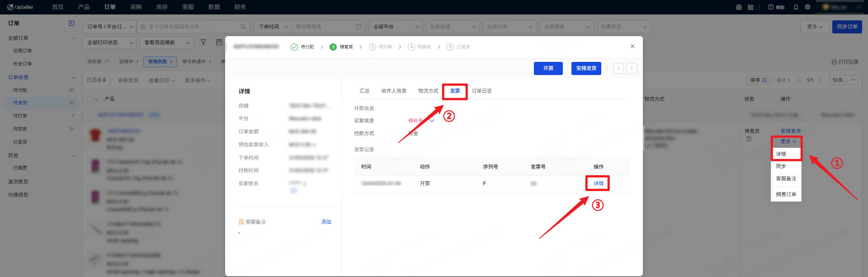Click step 5 已发货 circle

pos(450,47)
